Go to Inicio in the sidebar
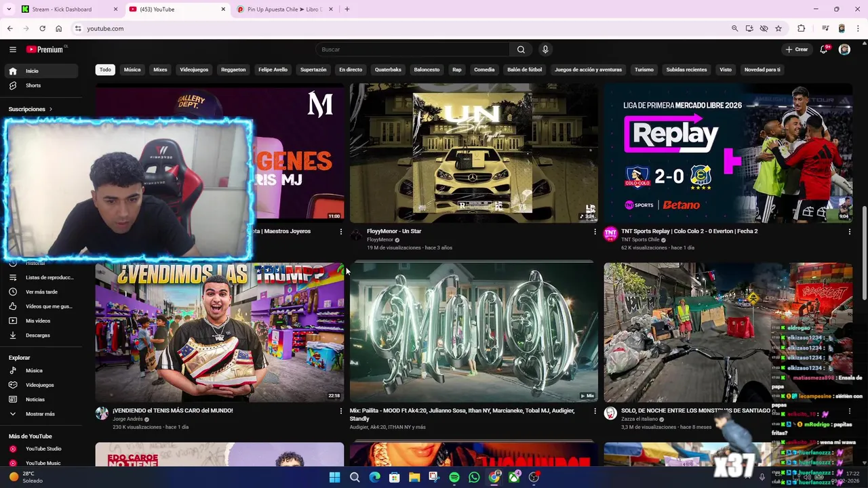 click(x=41, y=70)
